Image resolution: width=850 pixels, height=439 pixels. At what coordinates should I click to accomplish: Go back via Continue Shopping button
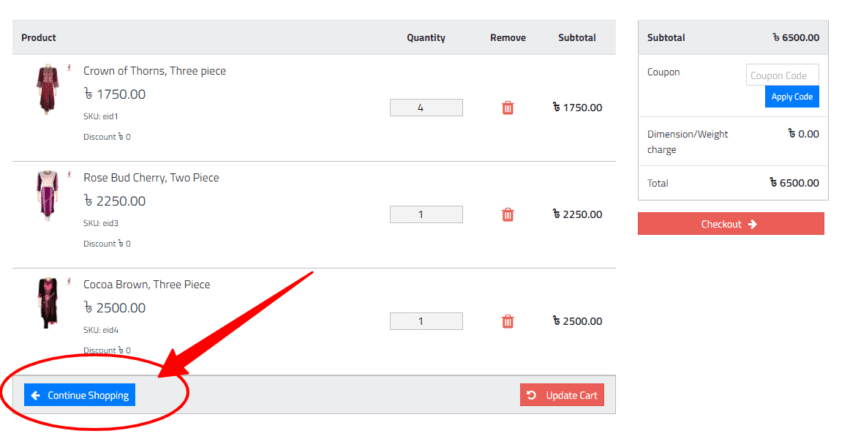coord(80,395)
